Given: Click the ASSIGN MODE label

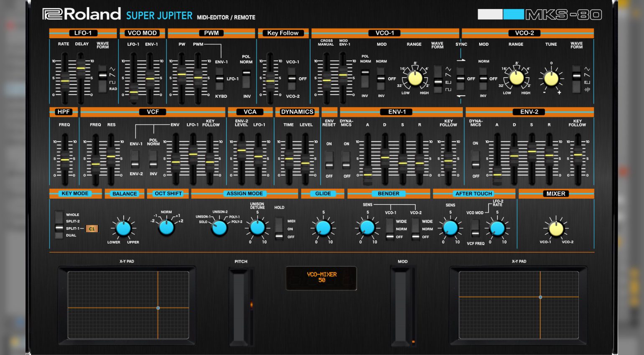Looking at the screenshot, I should click(x=245, y=193).
